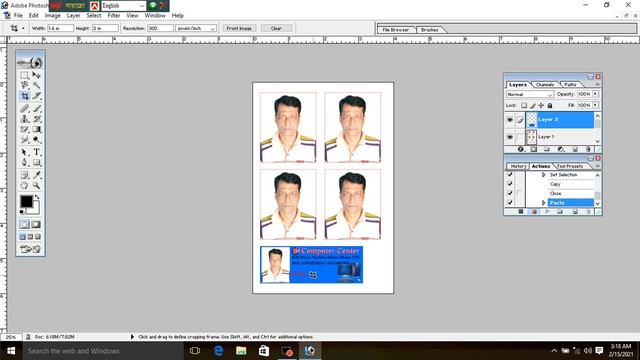
Task: Open the Opacity slider arrow
Action: coord(596,94)
